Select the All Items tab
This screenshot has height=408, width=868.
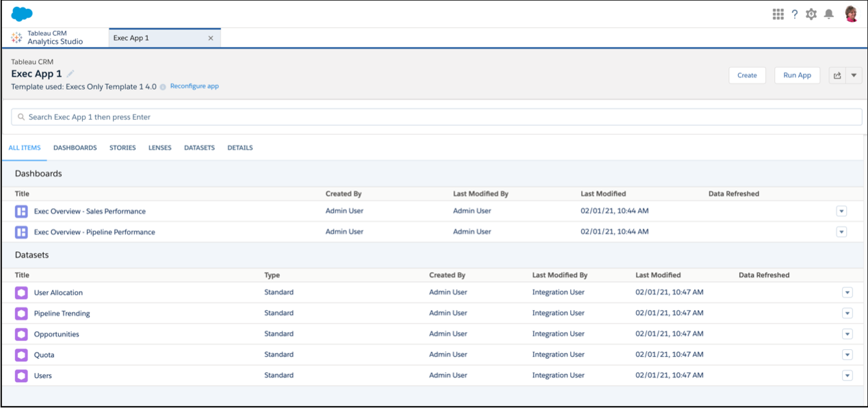click(x=25, y=148)
